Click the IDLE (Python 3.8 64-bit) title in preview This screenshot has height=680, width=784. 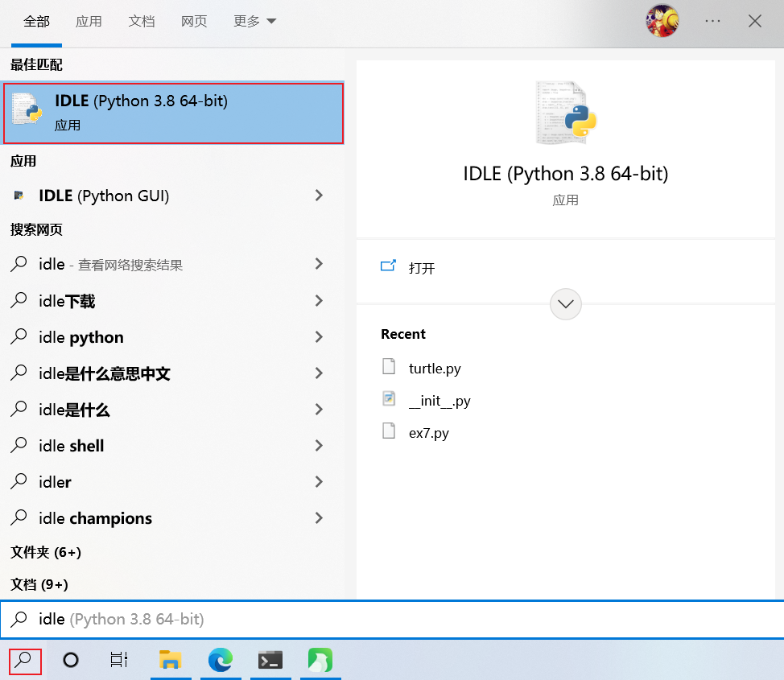(566, 174)
